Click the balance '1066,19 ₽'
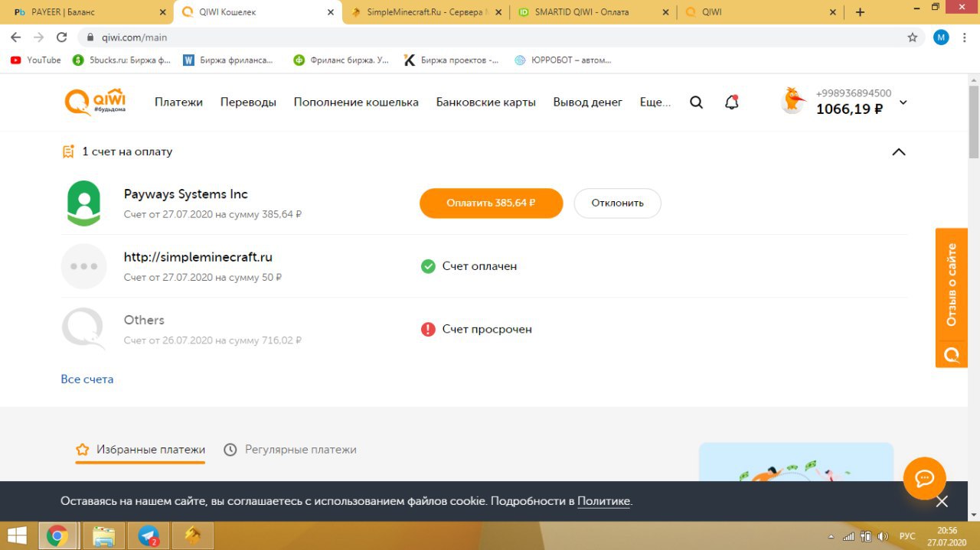The width and height of the screenshot is (980, 550). tap(850, 109)
